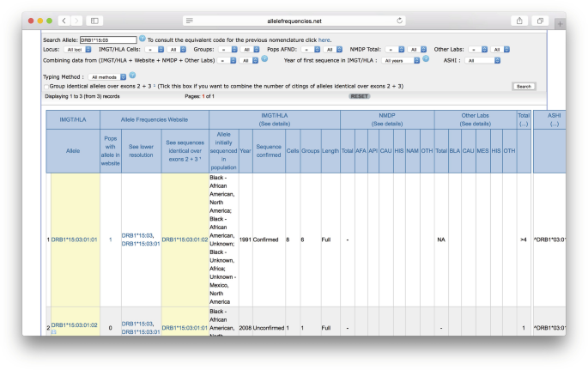Click help icon next to Typing Method
Viewport: 588px width, 370px height.
(132, 76)
